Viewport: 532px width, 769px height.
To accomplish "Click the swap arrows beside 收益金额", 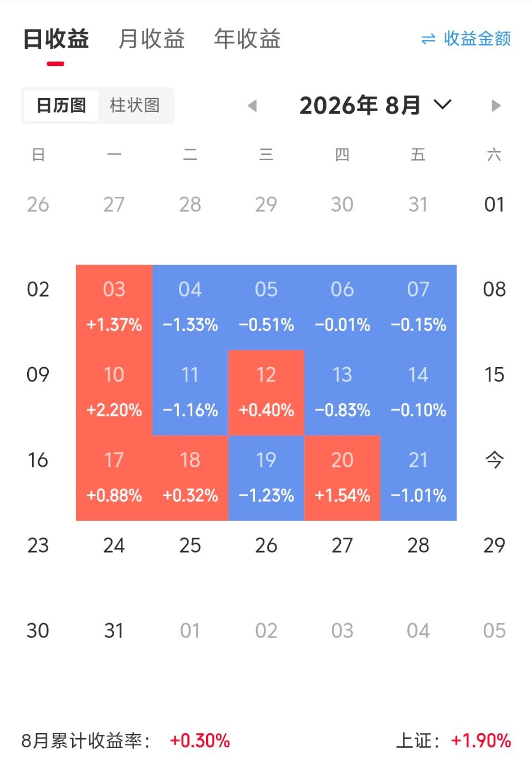I will 428,39.
